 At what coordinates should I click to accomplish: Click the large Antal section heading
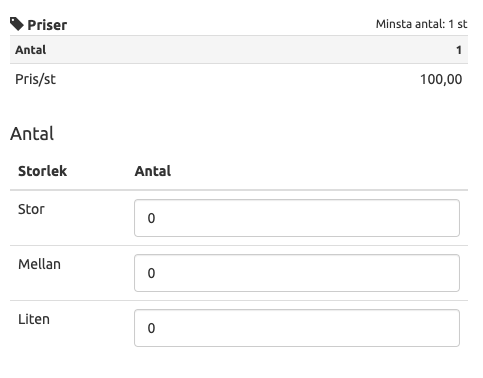[32, 134]
